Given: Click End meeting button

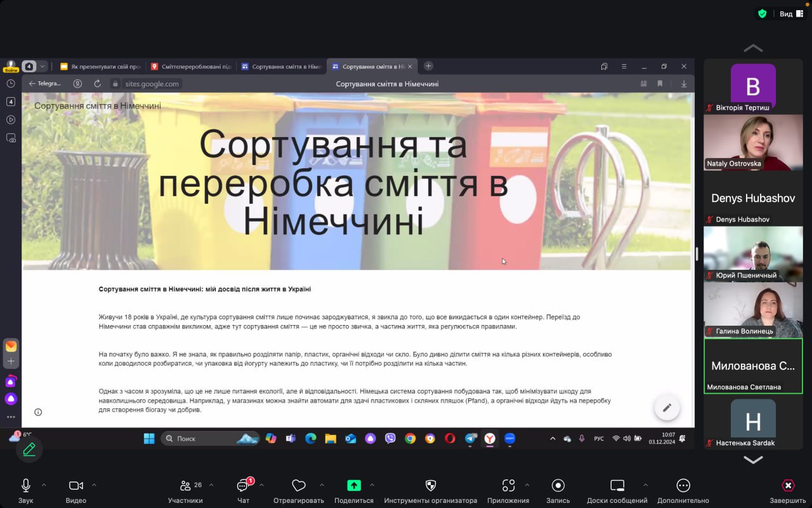Looking at the screenshot, I should coord(788,486).
